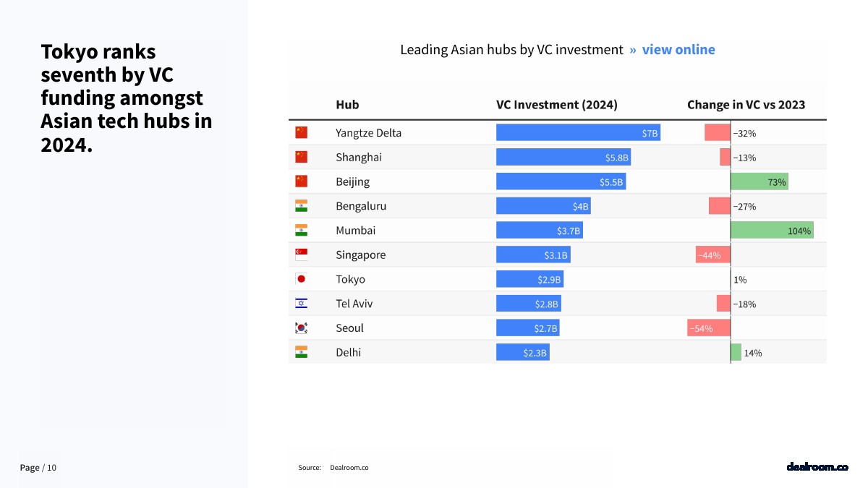
Task: Click the Bengaluru India flag icon
Action: point(302,206)
